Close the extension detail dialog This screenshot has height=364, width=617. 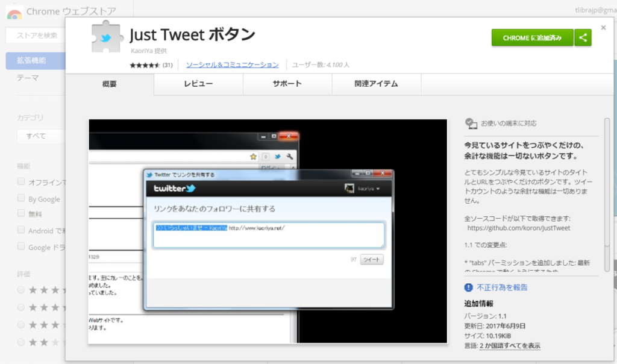[x=603, y=28]
